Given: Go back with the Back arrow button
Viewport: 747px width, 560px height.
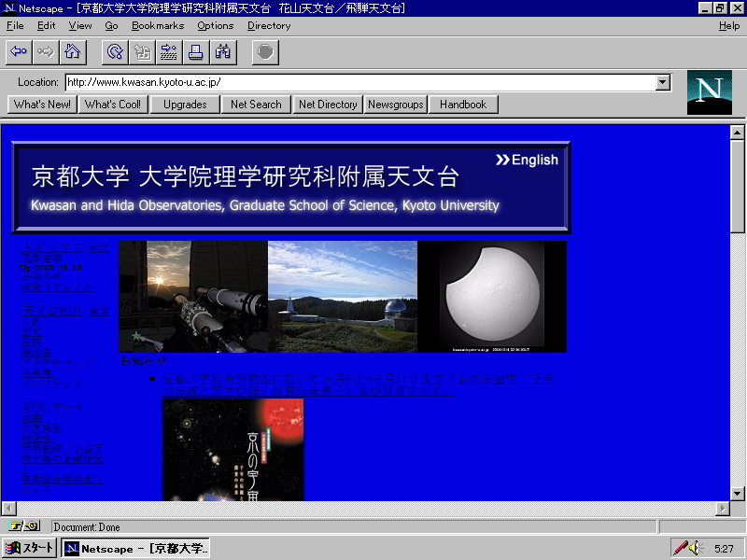Looking at the screenshot, I should tap(19, 51).
